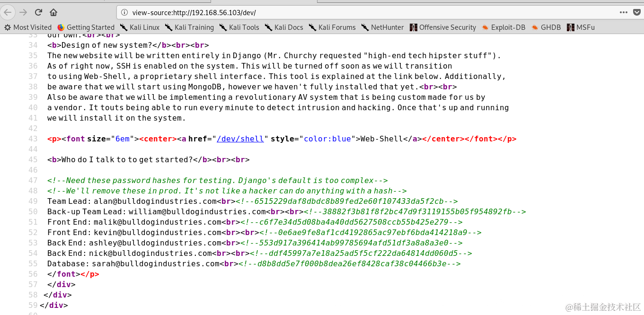
Task: Click text malik@bulldogindustries.com
Action: [158, 222]
